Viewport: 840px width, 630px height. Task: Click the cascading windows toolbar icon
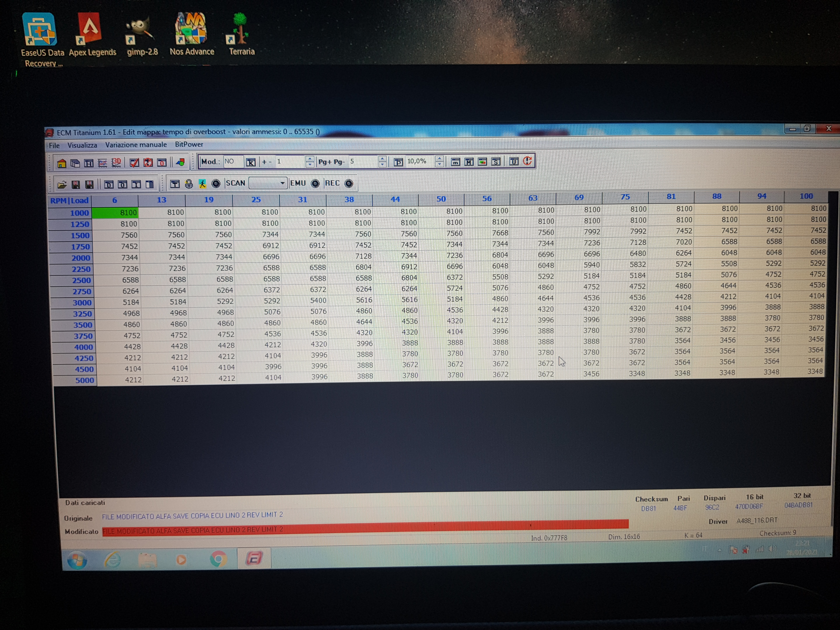click(75, 163)
